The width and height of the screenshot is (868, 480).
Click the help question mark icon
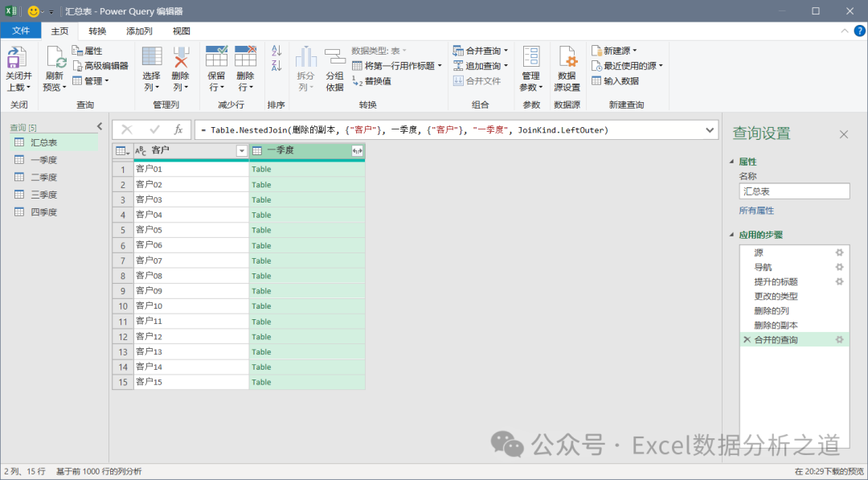pyautogui.click(x=860, y=31)
